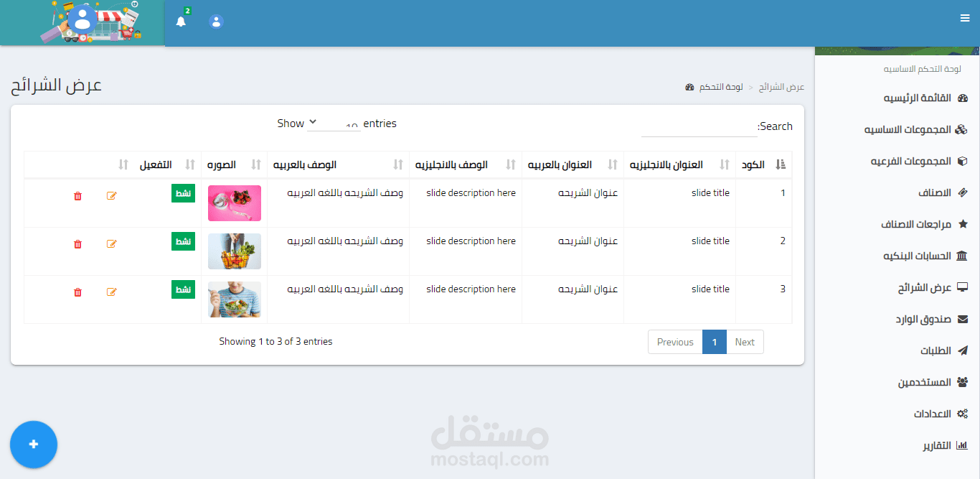Open the user profile avatar icon in header

(x=216, y=22)
